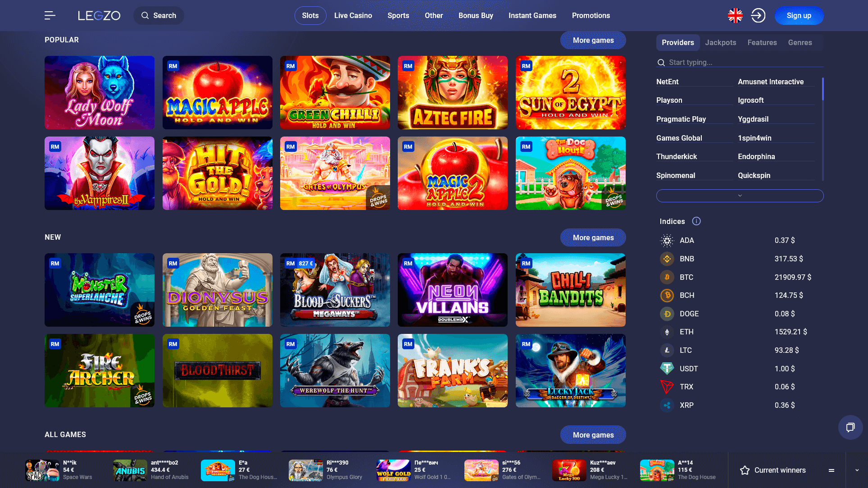Click the XRP coin icon
Viewport: 868px width, 488px height.
[x=667, y=406]
